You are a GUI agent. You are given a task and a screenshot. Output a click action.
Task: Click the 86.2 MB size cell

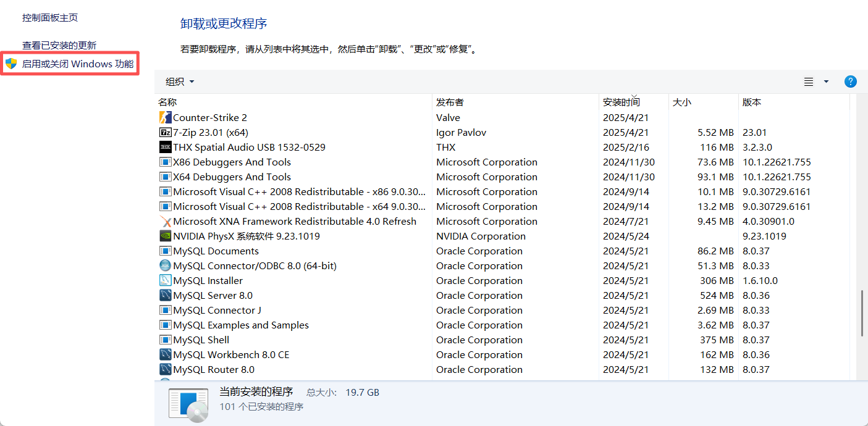pyautogui.click(x=715, y=251)
